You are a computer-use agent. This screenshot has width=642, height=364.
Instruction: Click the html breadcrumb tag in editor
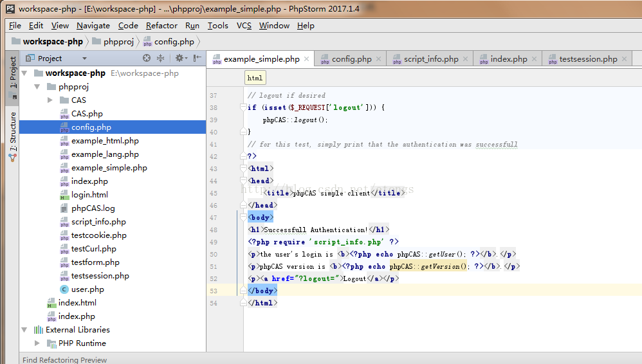(255, 78)
